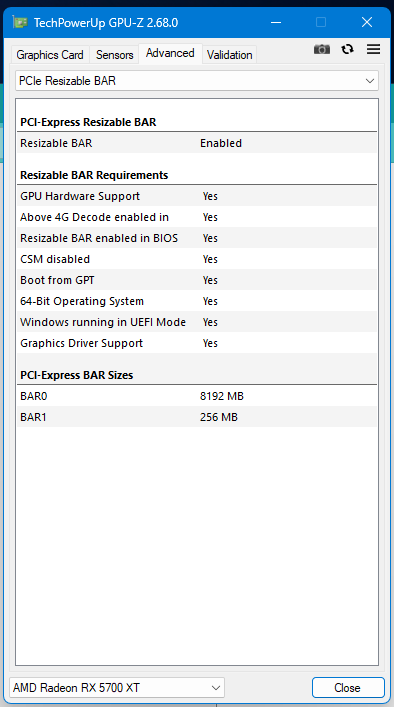Viewport: 394px width, 707px height.
Task: Click the BAR1 row label
Action: click(x=33, y=418)
